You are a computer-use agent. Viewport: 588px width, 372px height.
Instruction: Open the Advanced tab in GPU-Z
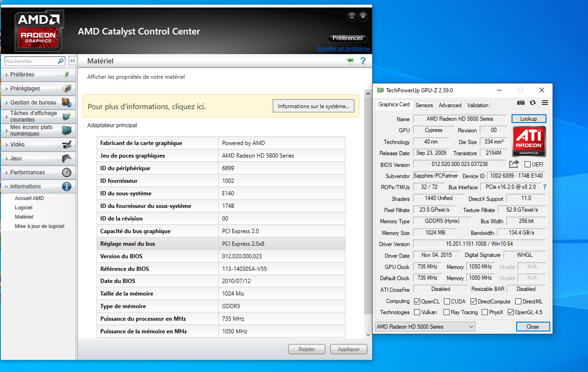coord(450,105)
